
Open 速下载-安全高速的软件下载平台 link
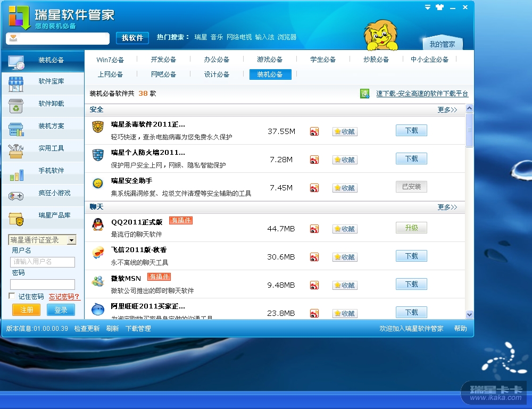tap(422, 94)
